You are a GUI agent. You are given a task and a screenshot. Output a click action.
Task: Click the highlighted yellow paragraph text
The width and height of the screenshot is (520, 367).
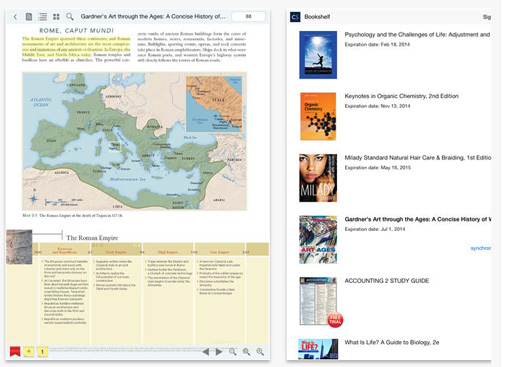pos(76,47)
